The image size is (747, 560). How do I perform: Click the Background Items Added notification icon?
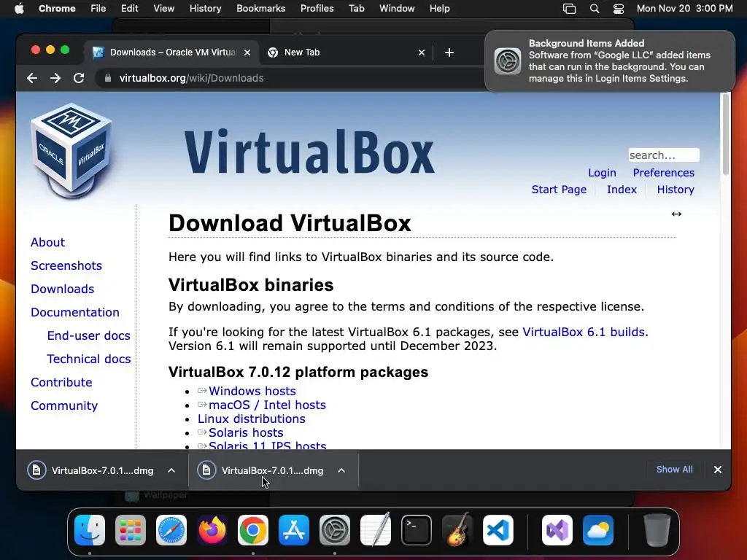508,61
